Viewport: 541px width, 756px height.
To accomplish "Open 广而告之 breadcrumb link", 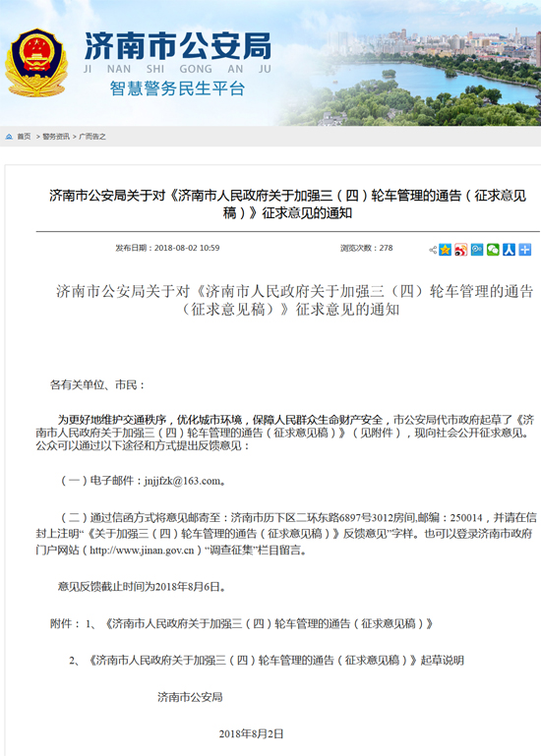I will (92, 137).
